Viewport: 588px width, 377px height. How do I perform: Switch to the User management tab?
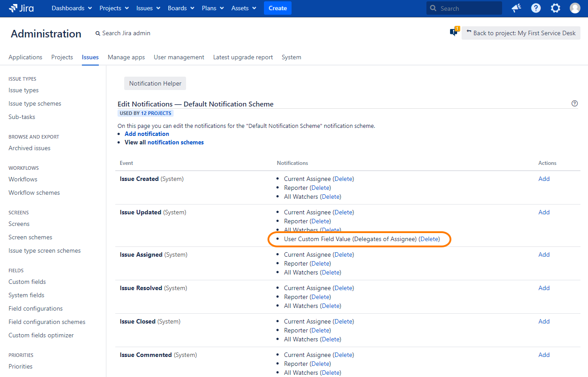(x=179, y=57)
